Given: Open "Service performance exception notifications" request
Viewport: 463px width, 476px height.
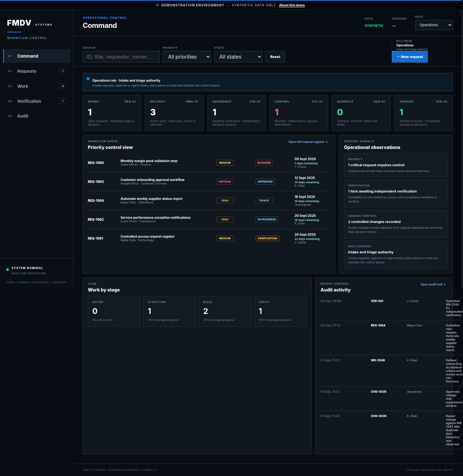Looking at the screenshot, I should click(x=156, y=217).
